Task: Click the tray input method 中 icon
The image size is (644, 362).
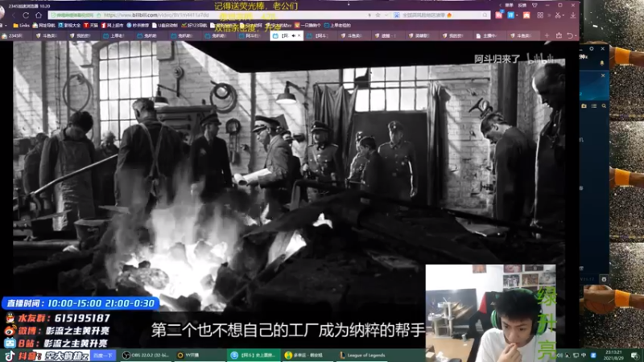Action: [584, 356]
